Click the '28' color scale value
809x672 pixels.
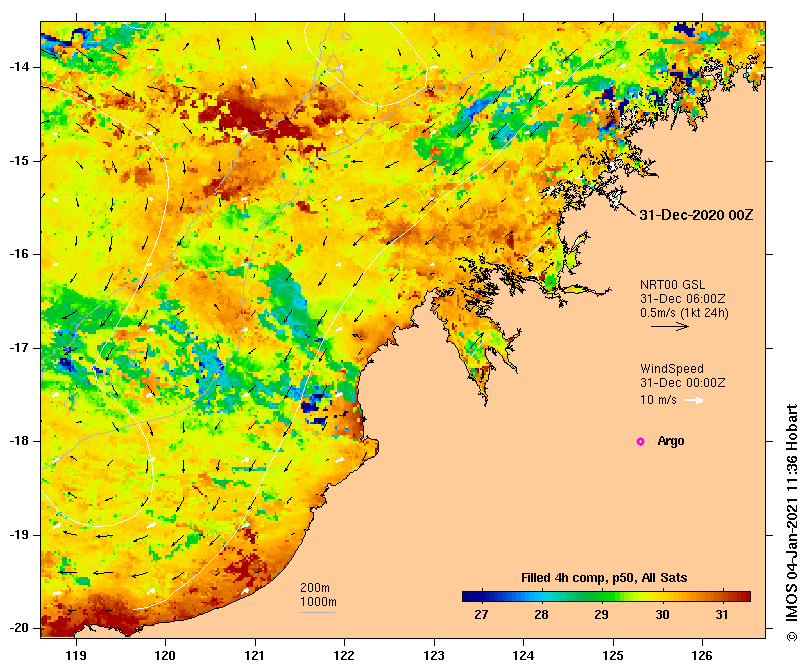541,615
